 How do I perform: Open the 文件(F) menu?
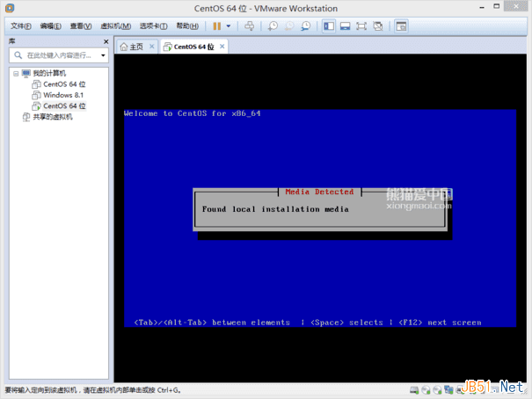coord(21,26)
